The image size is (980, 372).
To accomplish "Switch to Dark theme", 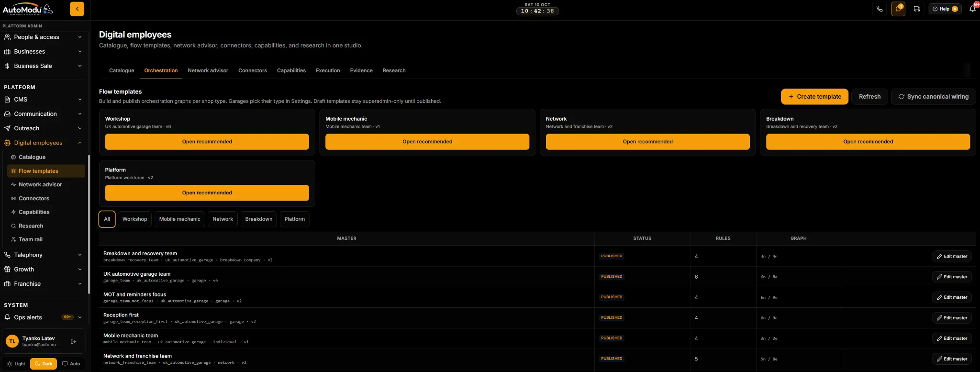I will [x=44, y=364].
